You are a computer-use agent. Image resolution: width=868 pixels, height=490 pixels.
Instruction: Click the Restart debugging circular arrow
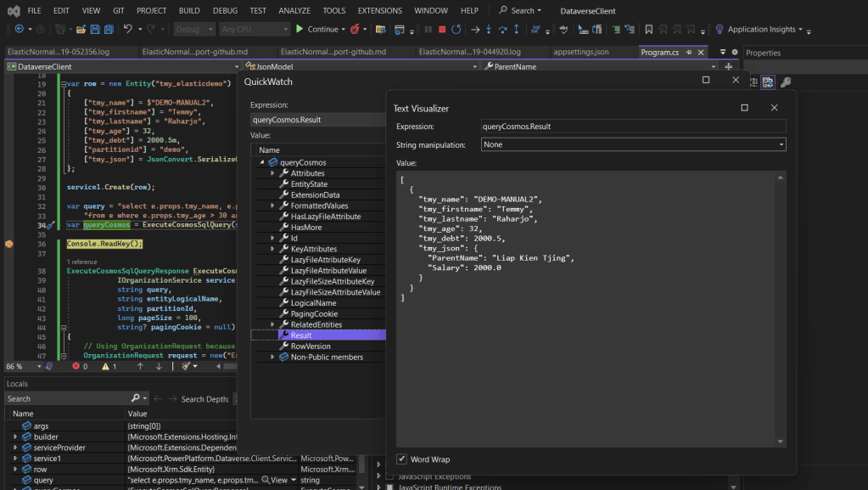pos(456,30)
